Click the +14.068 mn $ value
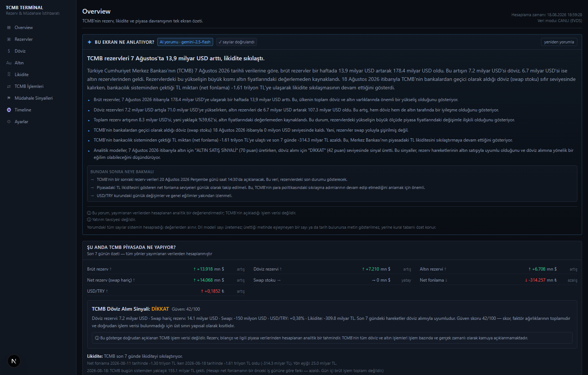Image resolution: width=588 pixels, height=375 pixels. coord(209,280)
